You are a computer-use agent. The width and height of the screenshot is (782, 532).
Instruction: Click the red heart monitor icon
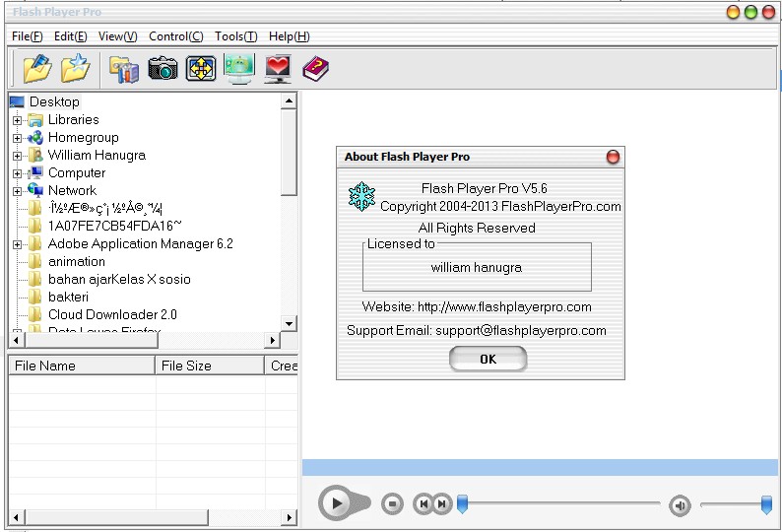278,69
